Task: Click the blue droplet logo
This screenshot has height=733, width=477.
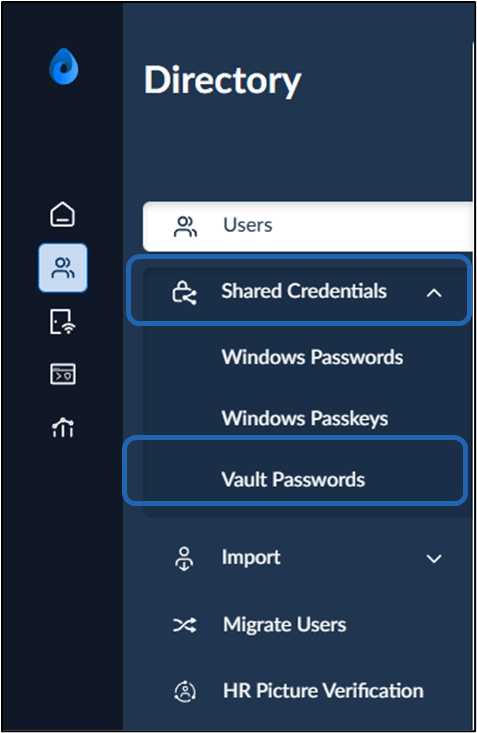Action: (64, 66)
